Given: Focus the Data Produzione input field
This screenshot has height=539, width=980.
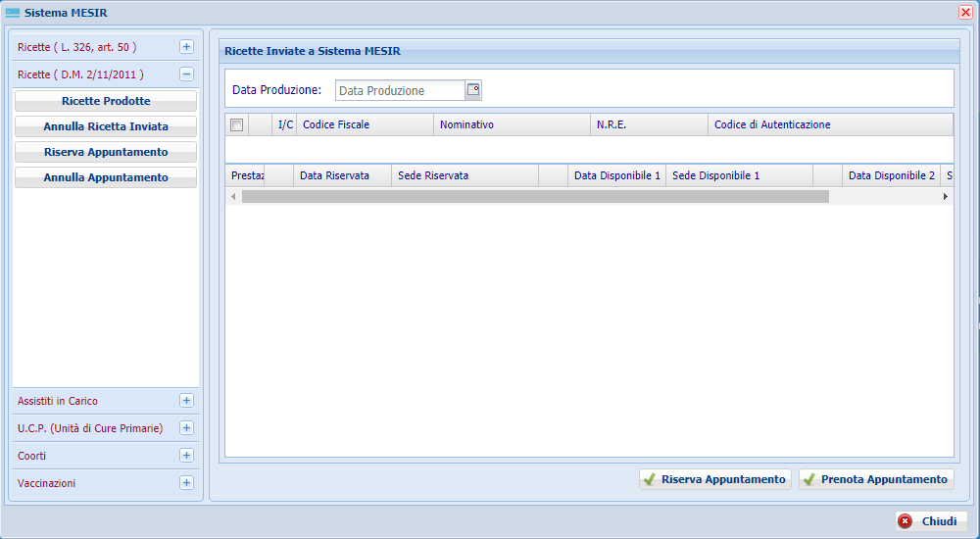Looking at the screenshot, I should click(x=400, y=90).
